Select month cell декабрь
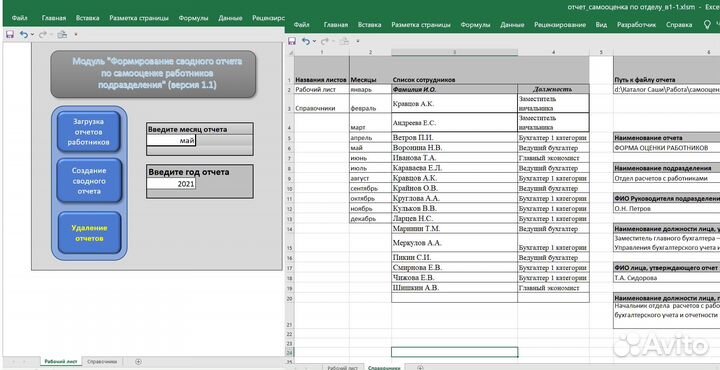This screenshot has height=370, width=720. [370, 219]
